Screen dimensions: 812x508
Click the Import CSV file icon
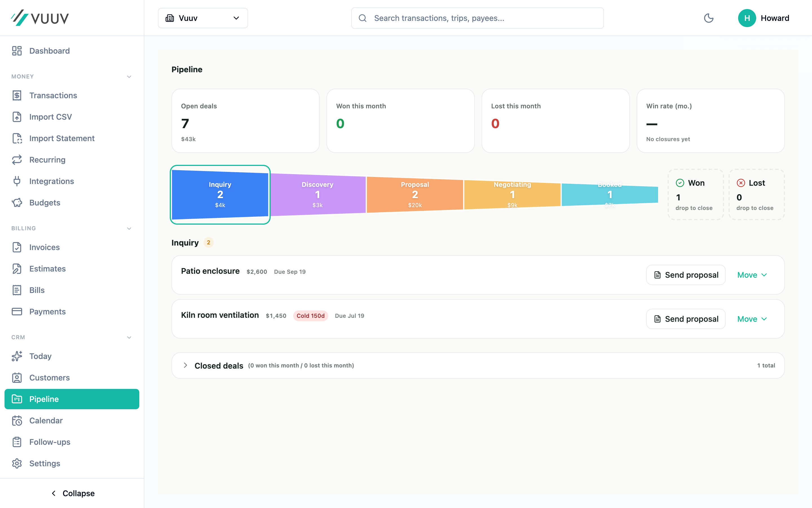click(17, 117)
